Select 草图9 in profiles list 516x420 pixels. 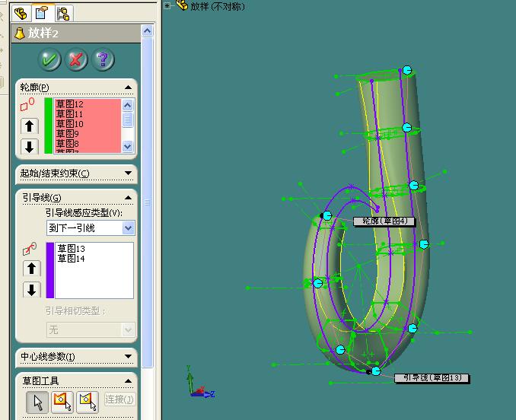[67, 134]
